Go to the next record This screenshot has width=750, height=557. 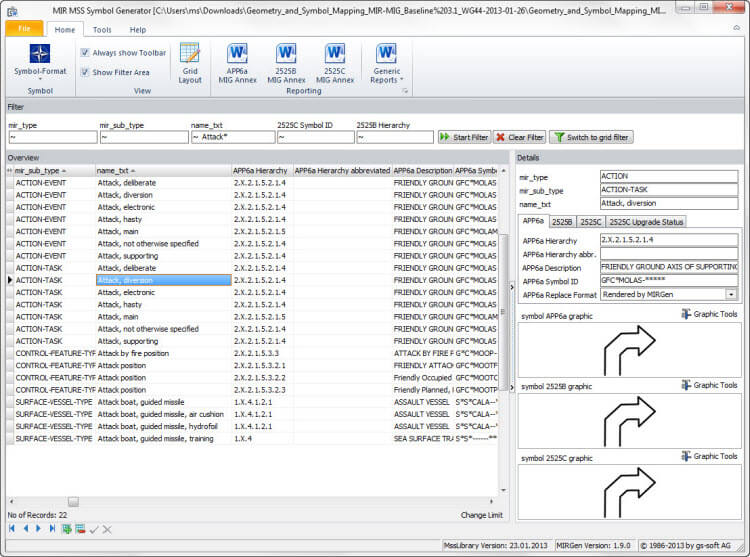(38, 529)
